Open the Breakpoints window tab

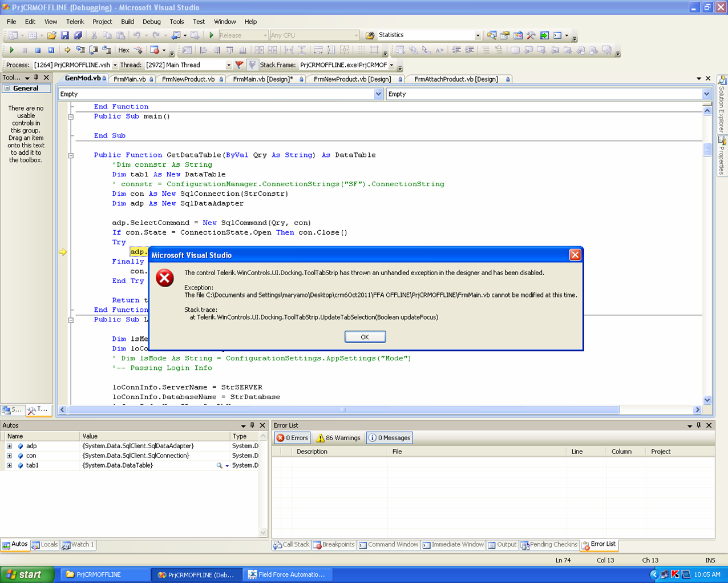click(x=334, y=545)
